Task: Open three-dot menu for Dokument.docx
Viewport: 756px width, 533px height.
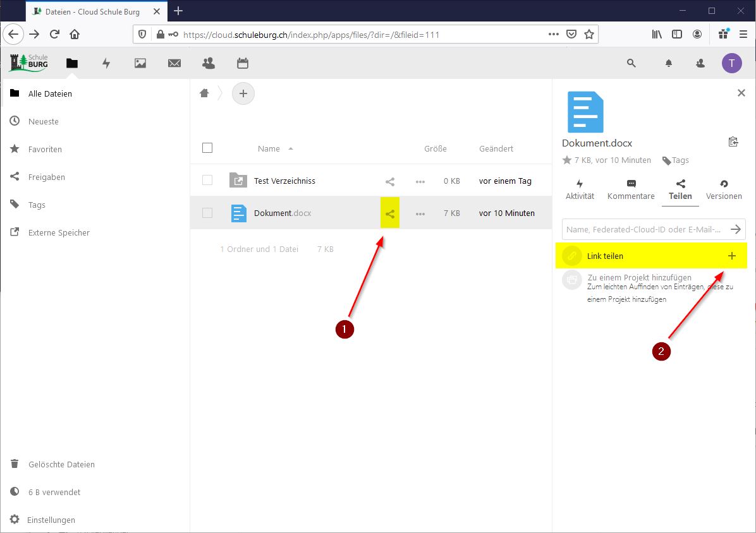Action: pyautogui.click(x=420, y=213)
